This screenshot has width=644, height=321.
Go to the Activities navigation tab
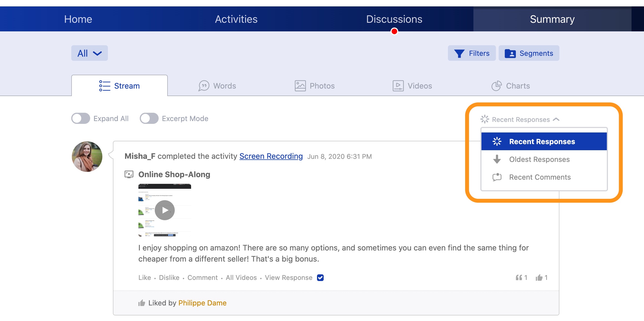(236, 19)
